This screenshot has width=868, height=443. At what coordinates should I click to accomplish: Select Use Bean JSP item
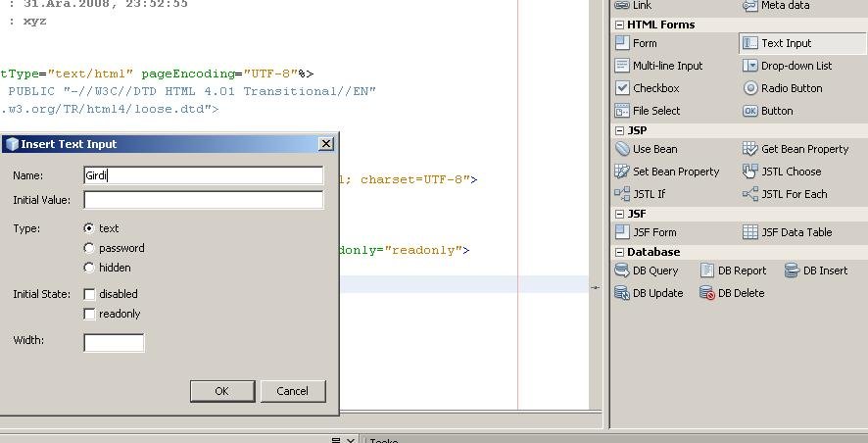646,149
